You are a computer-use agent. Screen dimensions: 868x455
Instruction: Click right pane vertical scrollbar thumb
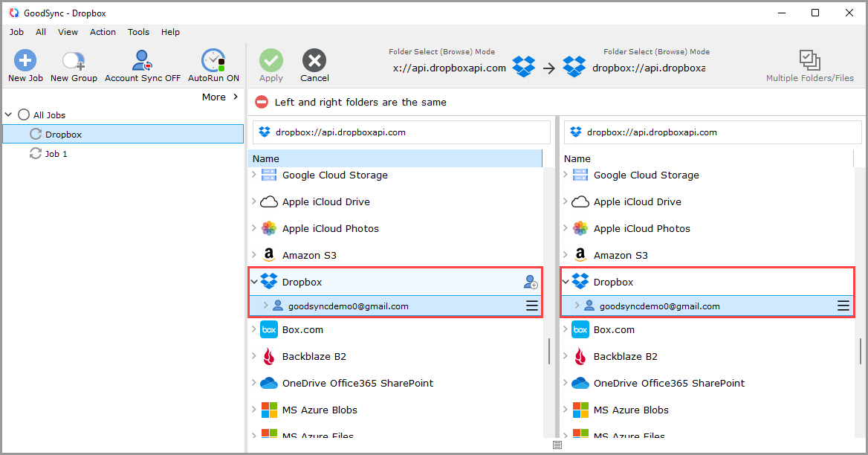coord(860,351)
